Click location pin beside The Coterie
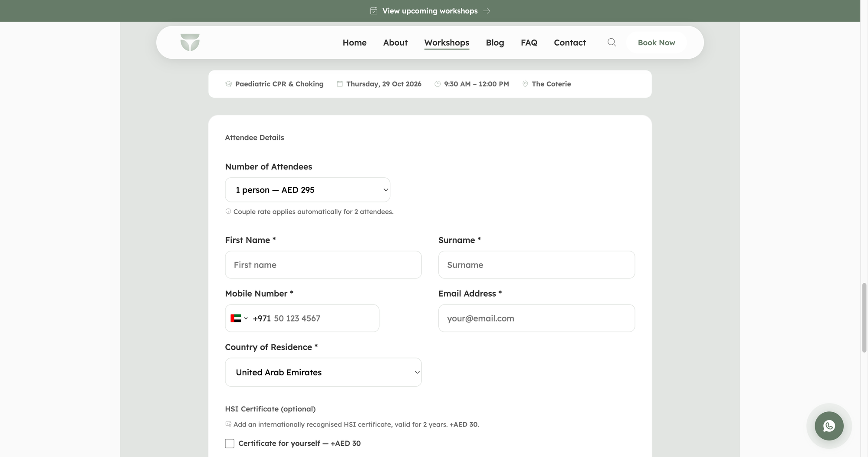Viewport: 868px width, 457px height. click(x=525, y=84)
